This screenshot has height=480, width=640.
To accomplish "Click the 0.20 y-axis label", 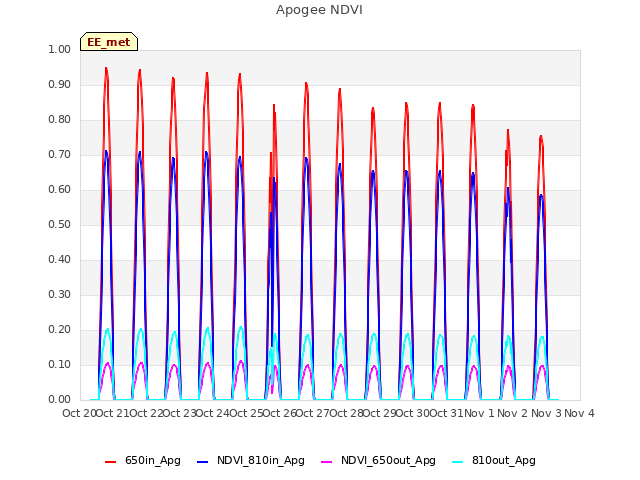I will 60,329.
